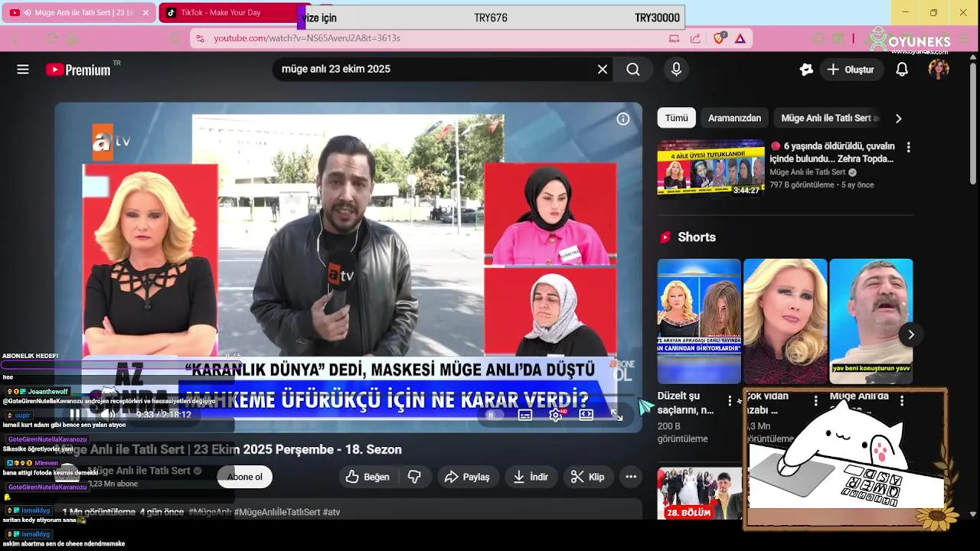
Task: Open Müge Anlı ile Tatlı Sert channel name
Action: click(x=139, y=471)
